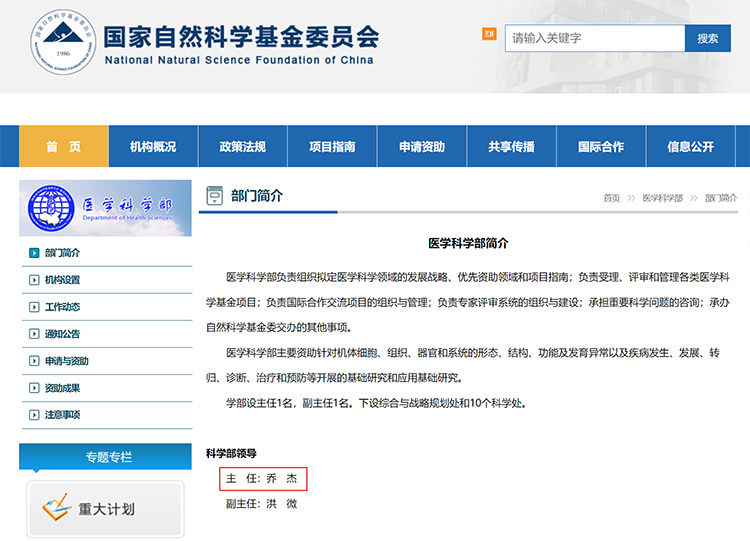Screen dimensions: 750x541
Task: Click the arrow icon beside 通知公告
Action: [x=34, y=334]
